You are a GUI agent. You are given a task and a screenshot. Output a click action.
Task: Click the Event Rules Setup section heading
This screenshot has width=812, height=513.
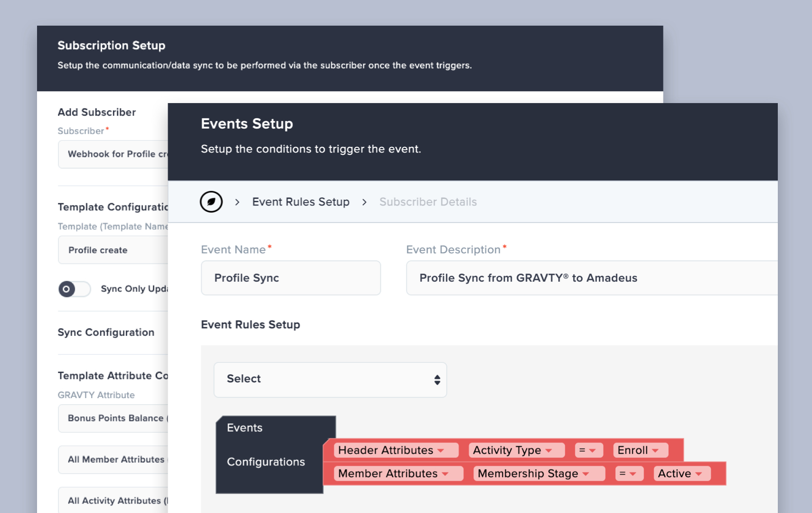tap(250, 324)
